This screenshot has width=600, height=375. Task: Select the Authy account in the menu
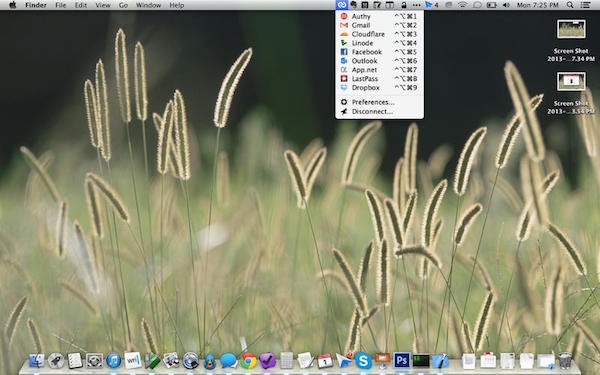click(379, 16)
